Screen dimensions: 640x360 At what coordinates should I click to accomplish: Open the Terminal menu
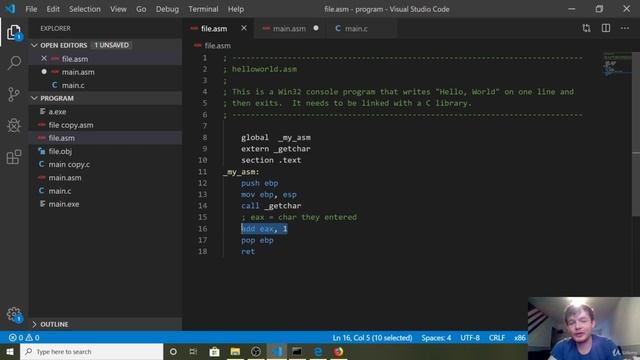pyautogui.click(x=203, y=9)
